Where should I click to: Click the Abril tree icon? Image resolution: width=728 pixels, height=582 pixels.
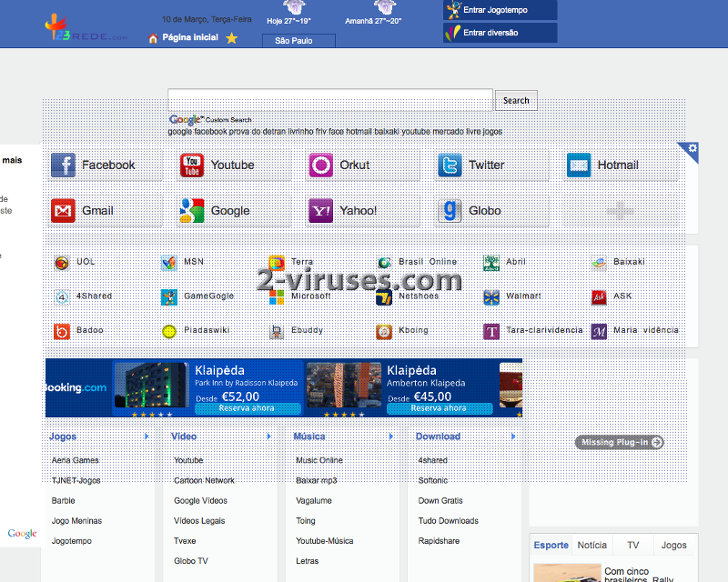491,263
